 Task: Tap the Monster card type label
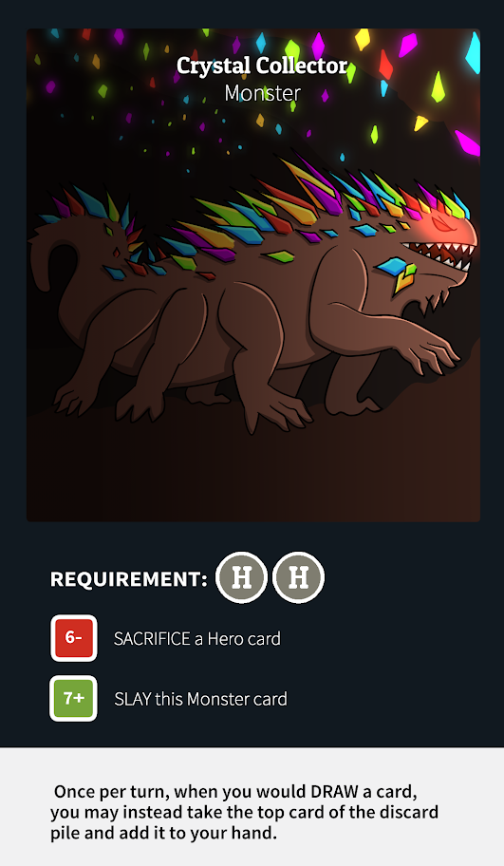coord(262,93)
